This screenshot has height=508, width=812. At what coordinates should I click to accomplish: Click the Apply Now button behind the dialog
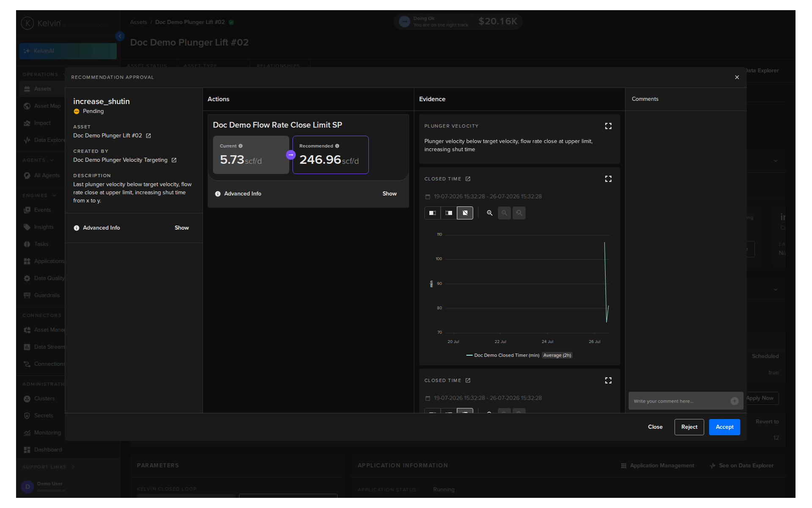760,398
